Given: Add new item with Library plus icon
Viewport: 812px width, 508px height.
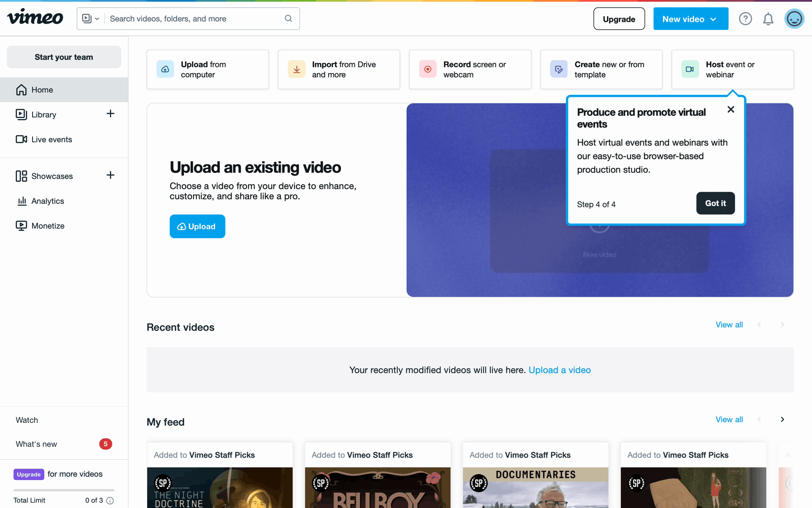Looking at the screenshot, I should [110, 113].
